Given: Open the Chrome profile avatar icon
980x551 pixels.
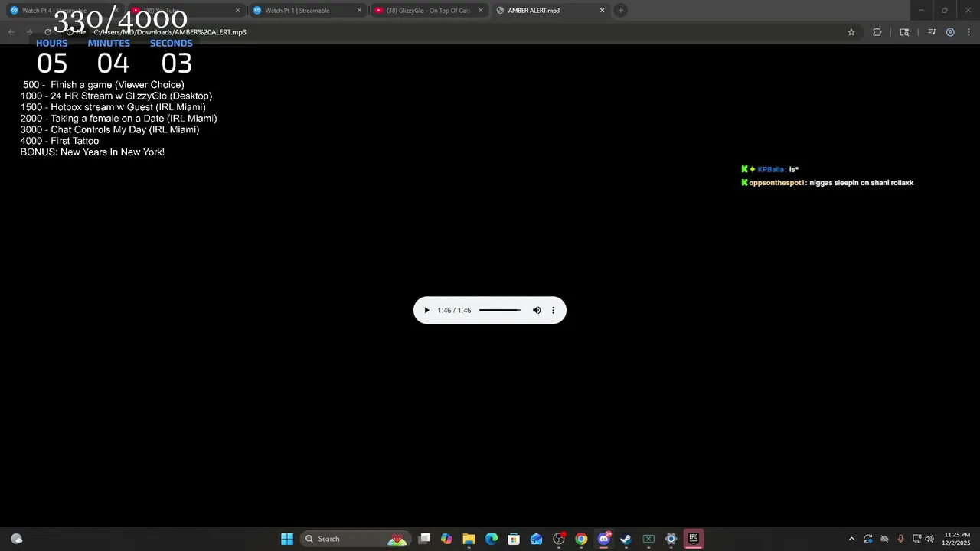Looking at the screenshot, I should click(950, 32).
